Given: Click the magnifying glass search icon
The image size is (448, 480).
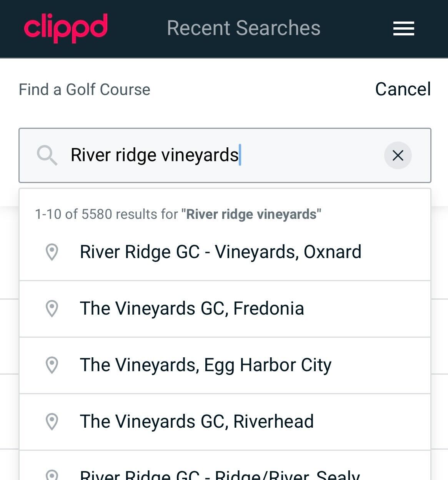Looking at the screenshot, I should (x=47, y=155).
